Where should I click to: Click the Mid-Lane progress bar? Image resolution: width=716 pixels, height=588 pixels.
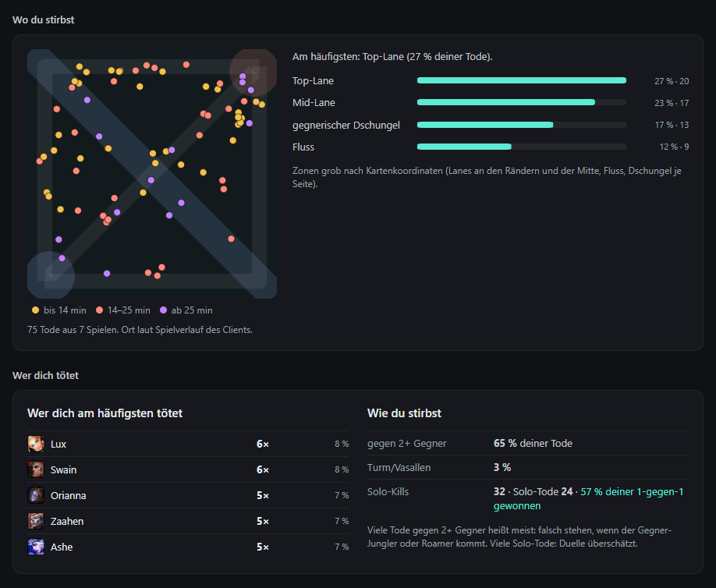(522, 102)
